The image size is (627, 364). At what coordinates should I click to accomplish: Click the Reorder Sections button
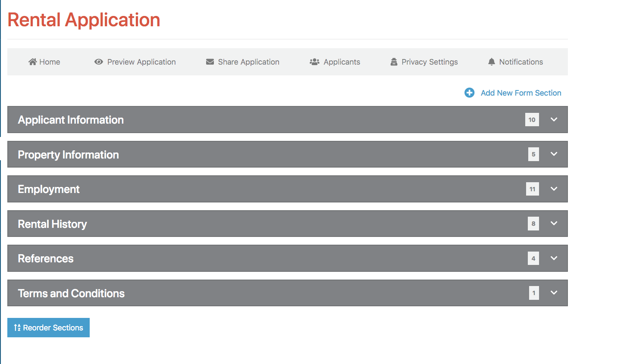(x=48, y=327)
